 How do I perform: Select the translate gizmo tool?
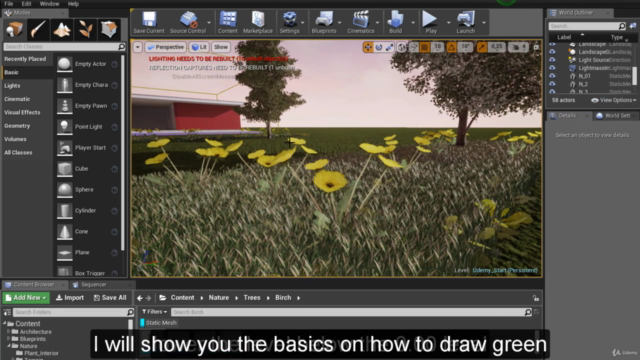(x=368, y=47)
